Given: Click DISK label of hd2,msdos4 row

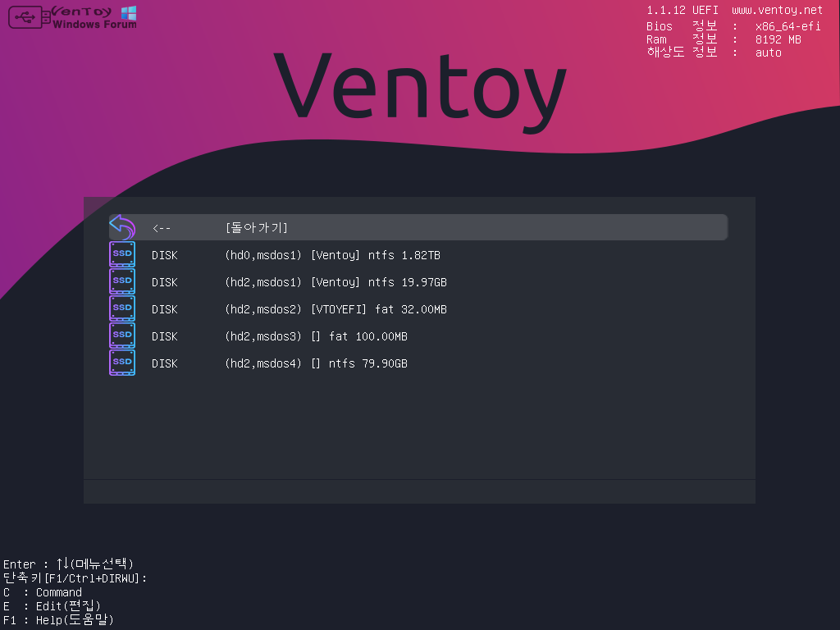Looking at the screenshot, I should tap(164, 363).
